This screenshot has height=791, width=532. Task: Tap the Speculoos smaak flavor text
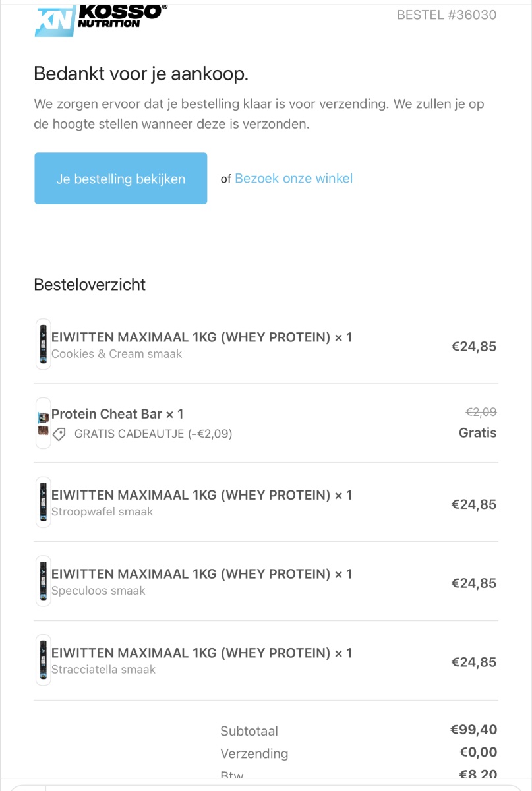click(98, 591)
